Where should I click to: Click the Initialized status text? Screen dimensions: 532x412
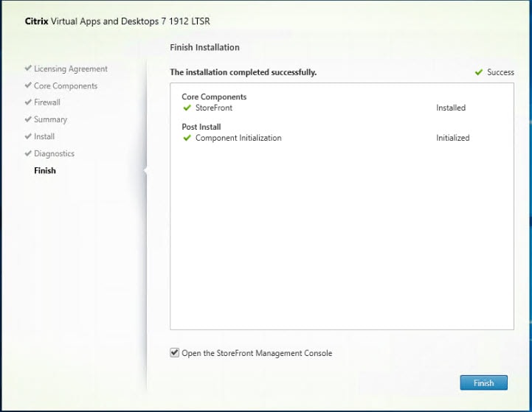coord(452,138)
